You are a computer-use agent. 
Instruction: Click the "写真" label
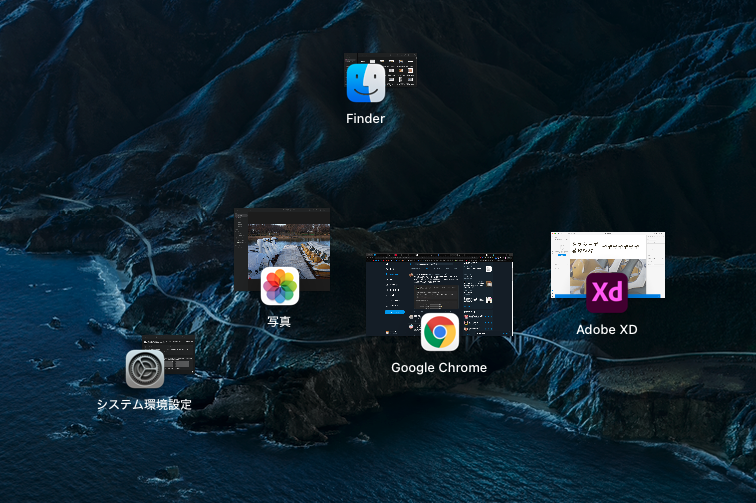(x=279, y=321)
